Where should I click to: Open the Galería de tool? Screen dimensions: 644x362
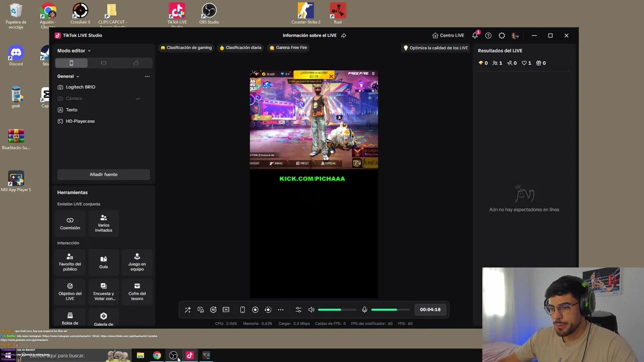tap(104, 319)
